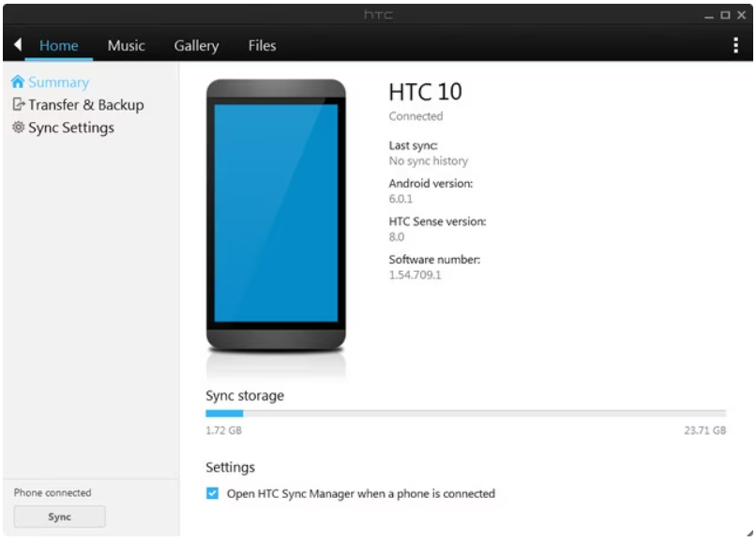
Task: Open Transfer & Backup from the sidebar icon
Action: click(20, 104)
